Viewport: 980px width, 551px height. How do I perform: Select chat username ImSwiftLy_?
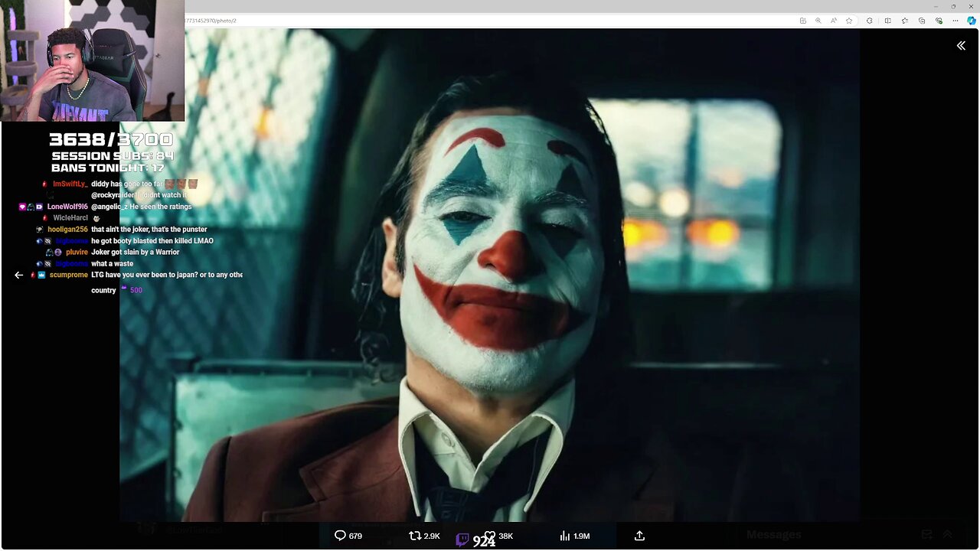[70, 184]
